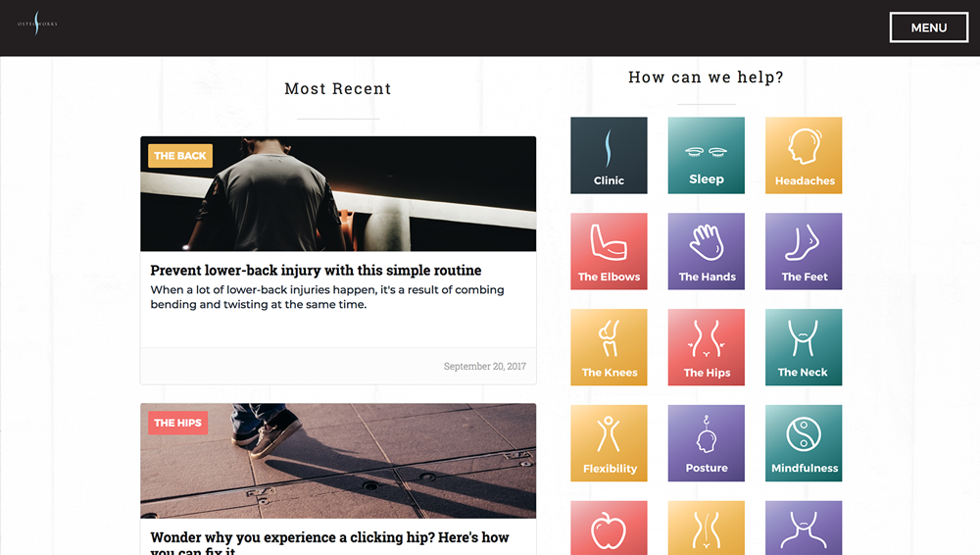Viewport: 980px width, 555px height.
Task: Open the MENU button
Action: [929, 27]
